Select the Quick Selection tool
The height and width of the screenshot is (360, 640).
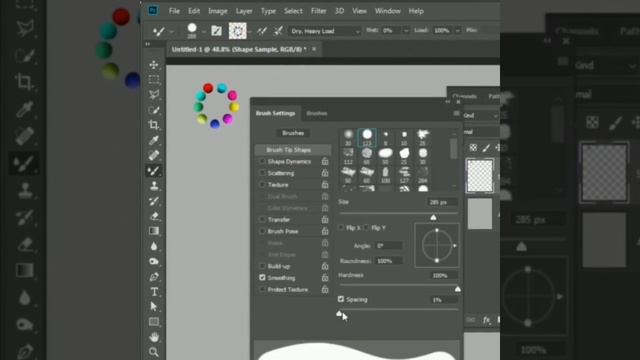[154, 110]
